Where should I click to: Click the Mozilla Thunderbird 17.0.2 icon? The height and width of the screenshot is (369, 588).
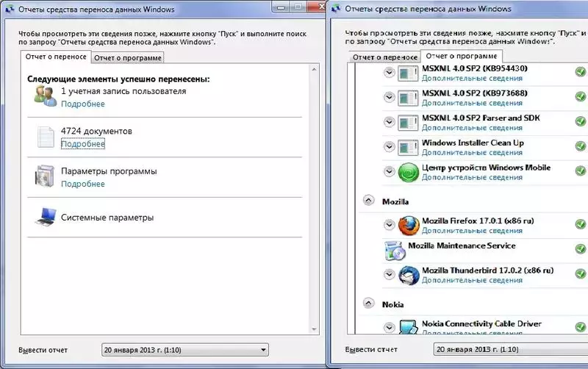[x=409, y=276]
